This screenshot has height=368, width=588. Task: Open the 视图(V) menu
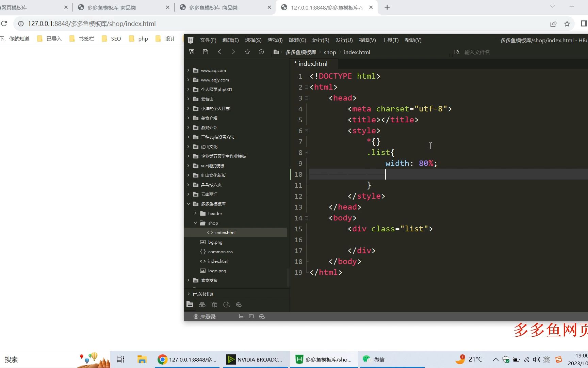(x=367, y=40)
